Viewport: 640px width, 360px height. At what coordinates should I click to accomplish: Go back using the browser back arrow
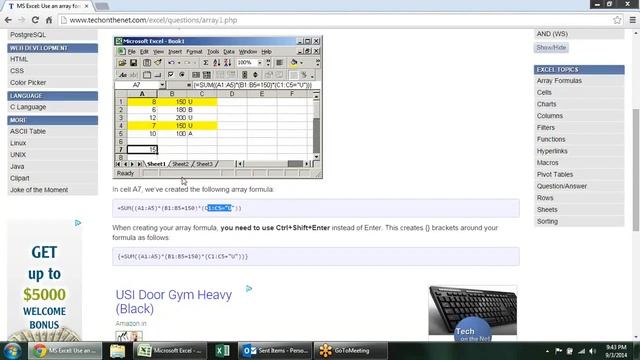click(8, 20)
